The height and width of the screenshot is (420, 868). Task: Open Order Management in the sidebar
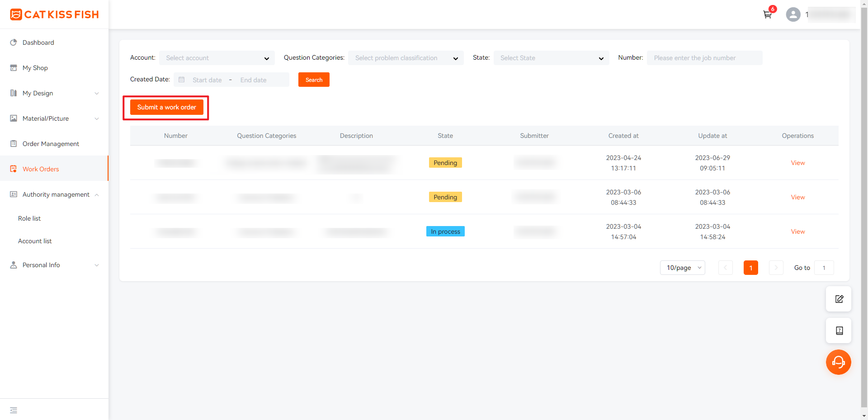(54, 144)
